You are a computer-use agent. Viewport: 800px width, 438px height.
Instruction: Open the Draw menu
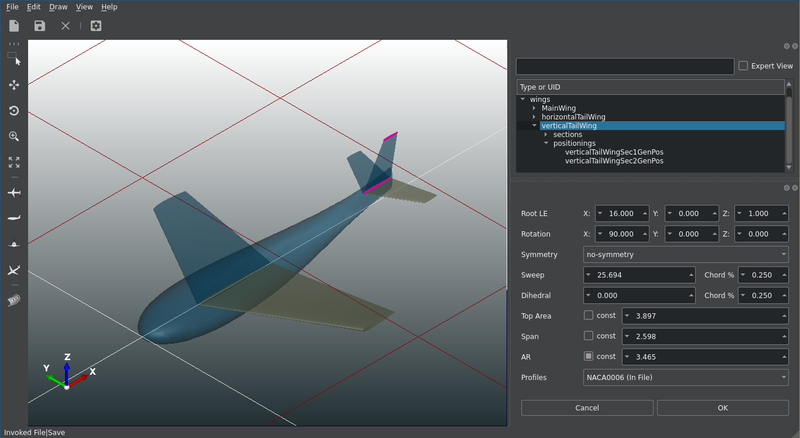(x=58, y=7)
